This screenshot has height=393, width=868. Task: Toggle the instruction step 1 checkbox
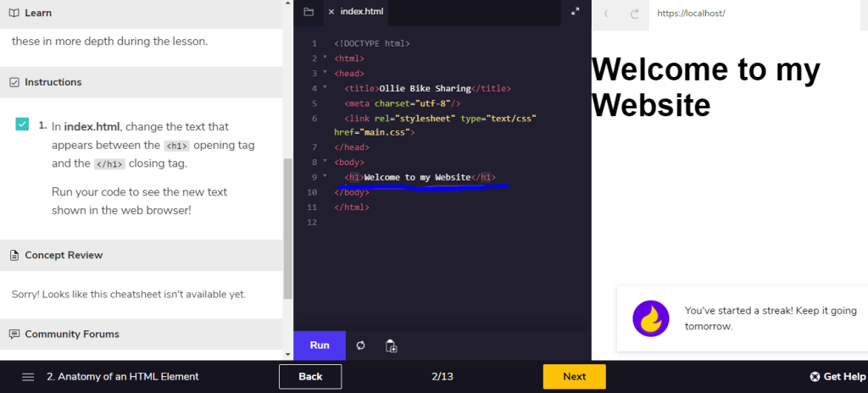pos(22,125)
